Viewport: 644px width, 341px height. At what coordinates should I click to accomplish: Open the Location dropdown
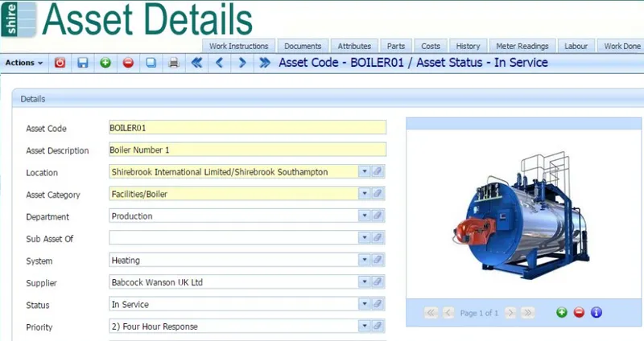(x=365, y=171)
